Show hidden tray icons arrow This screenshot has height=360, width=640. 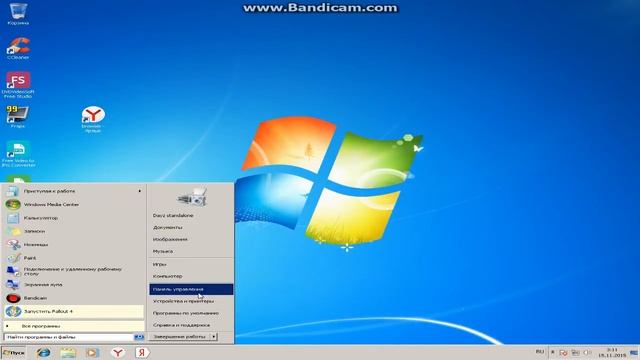click(553, 352)
